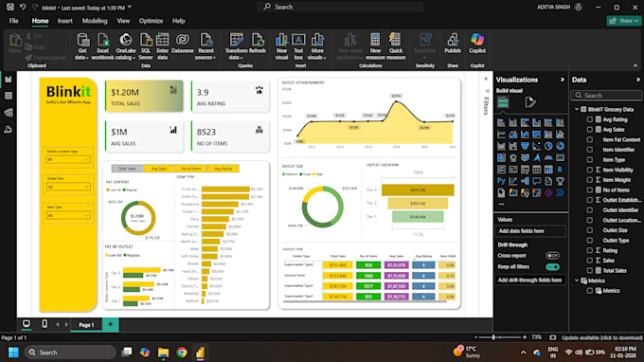Open Get data in the ribbon
Viewport: 644px width, 362px height.
82,46
